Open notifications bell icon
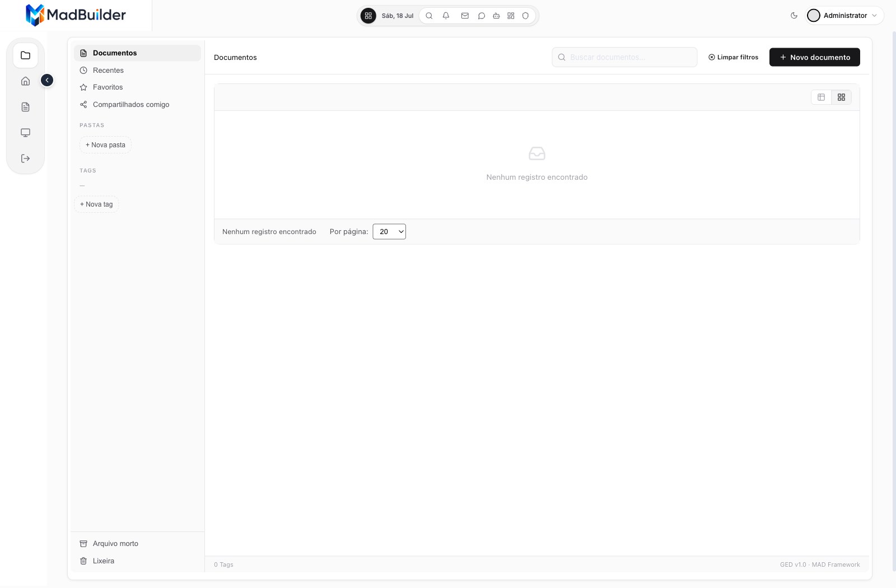896x588 pixels. [446, 16]
